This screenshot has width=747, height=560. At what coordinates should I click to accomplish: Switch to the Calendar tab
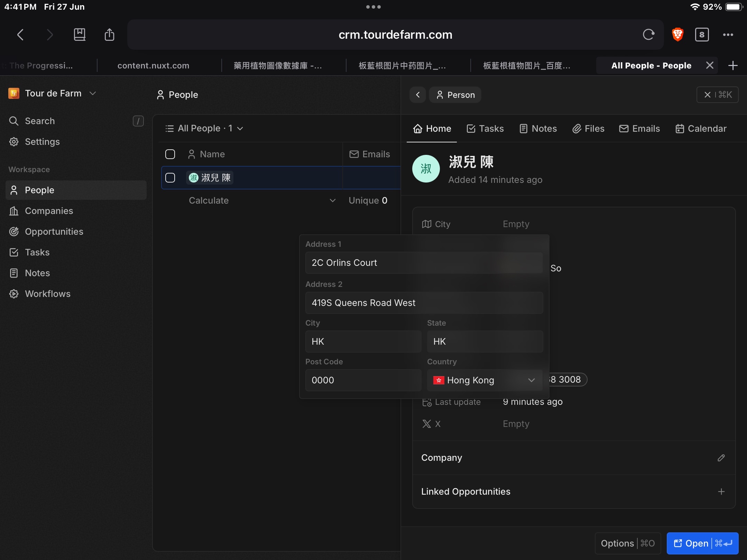pos(701,129)
